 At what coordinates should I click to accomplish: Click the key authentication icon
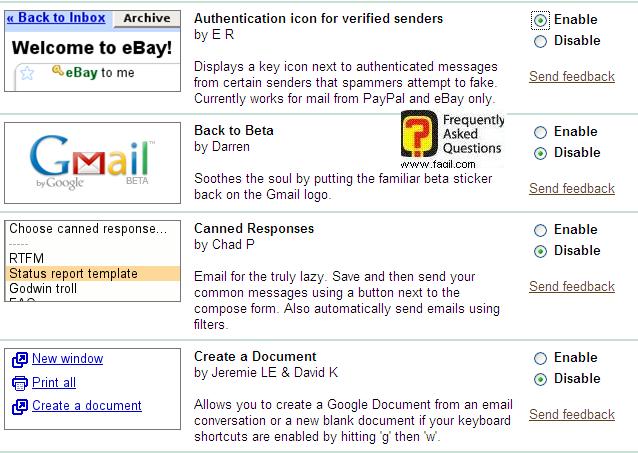coord(58,71)
